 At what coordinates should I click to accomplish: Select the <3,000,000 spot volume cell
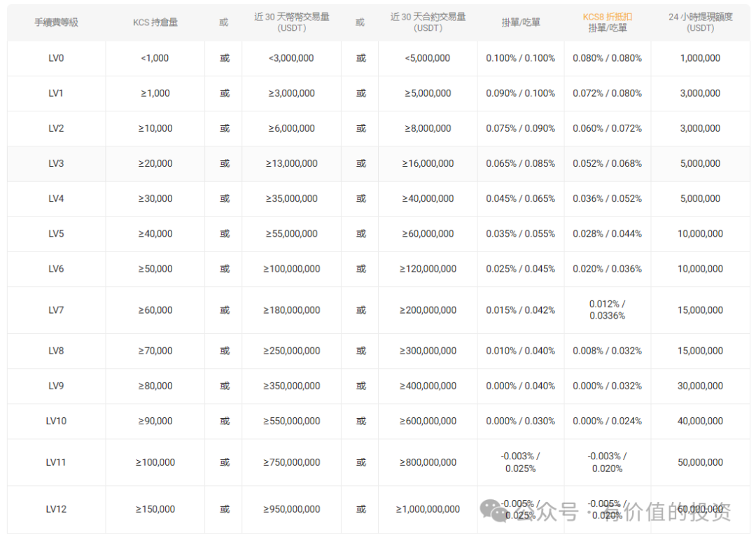coord(291,58)
